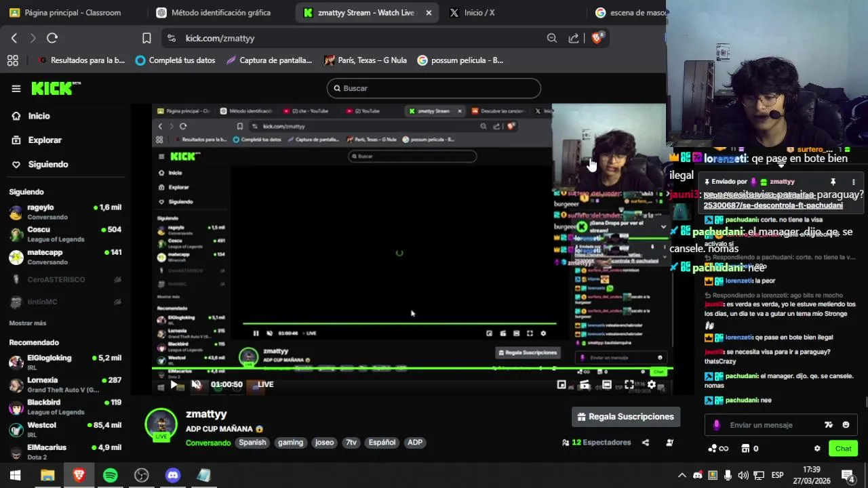Image resolution: width=868 pixels, height=488 pixels.
Task: Open picture-in-picture player mode
Action: pos(561,384)
